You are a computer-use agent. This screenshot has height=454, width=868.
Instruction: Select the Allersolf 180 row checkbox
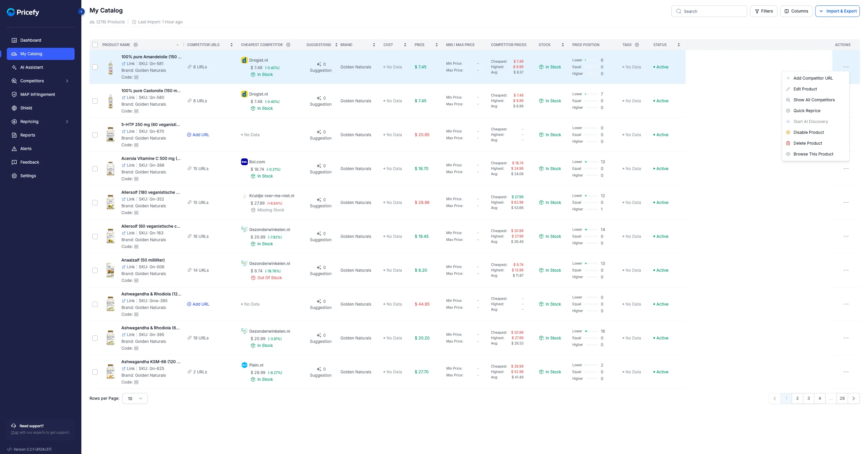tap(95, 203)
